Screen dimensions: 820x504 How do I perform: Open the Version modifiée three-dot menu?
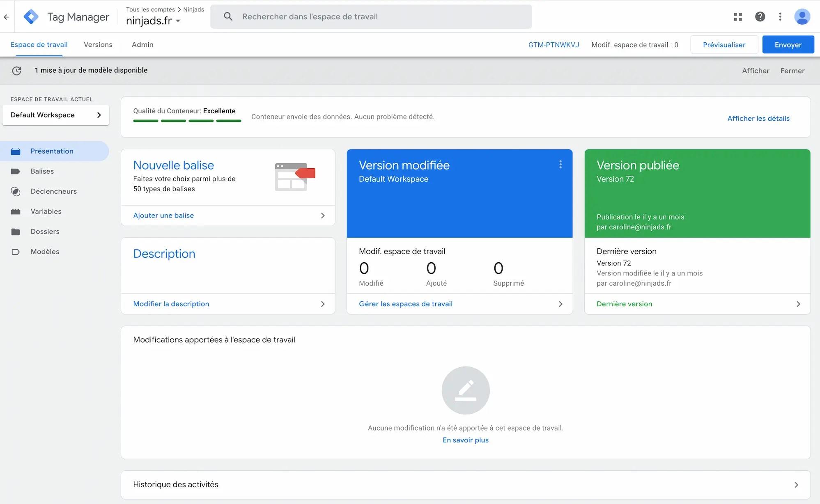560,165
